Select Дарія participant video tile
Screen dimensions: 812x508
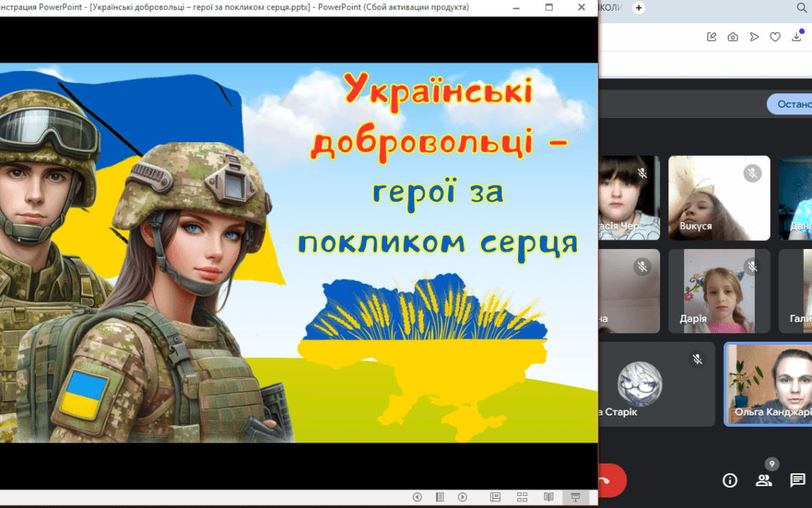coord(719,291)
